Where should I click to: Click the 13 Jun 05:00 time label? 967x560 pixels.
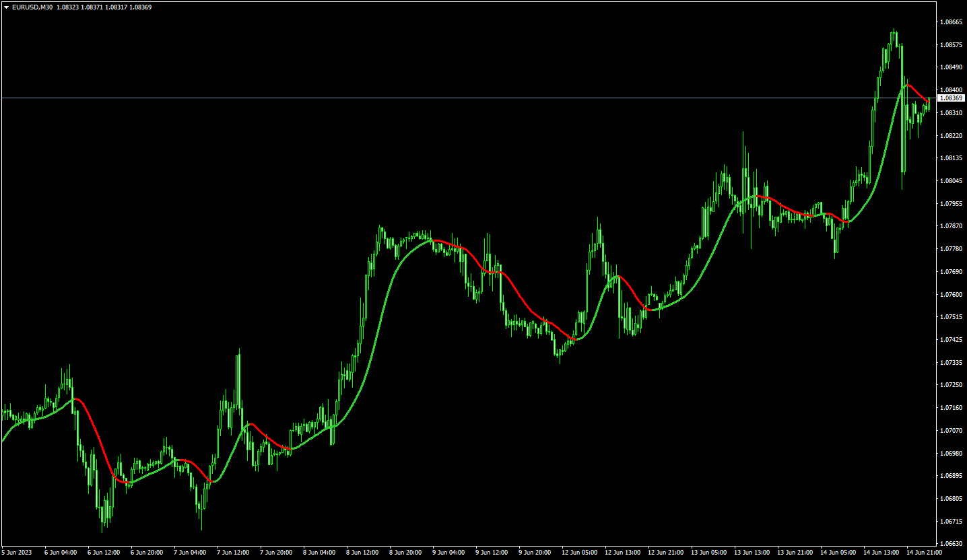[x=708, y=553]
